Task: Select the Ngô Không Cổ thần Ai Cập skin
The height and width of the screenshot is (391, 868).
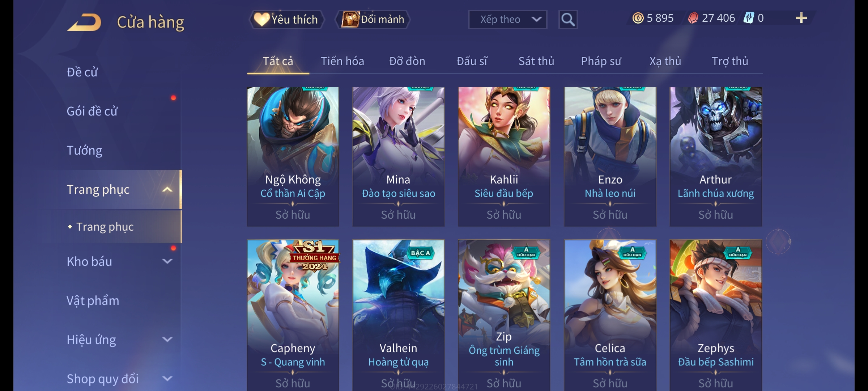Action: coord(293,156)
